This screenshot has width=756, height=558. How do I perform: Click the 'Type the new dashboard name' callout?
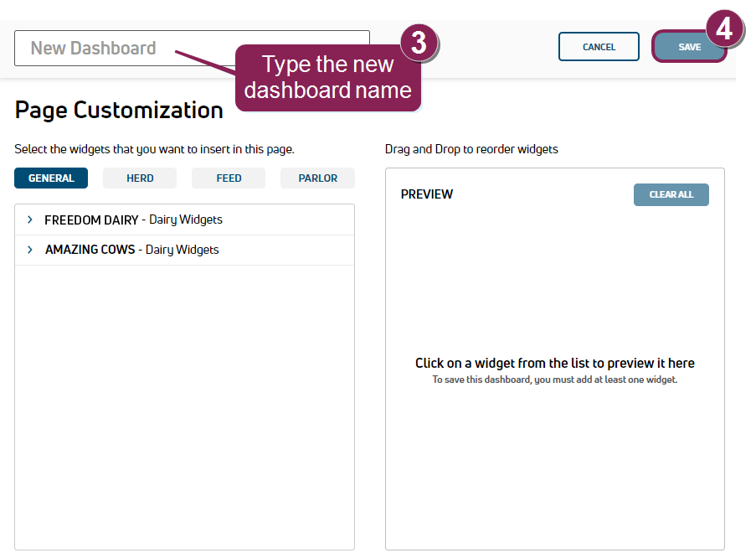tap(327, 78)
